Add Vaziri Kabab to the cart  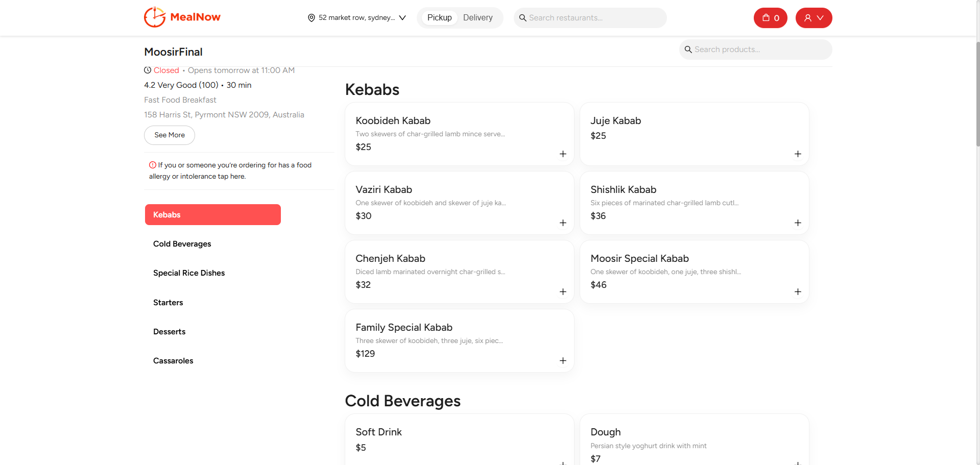[563, 223]
